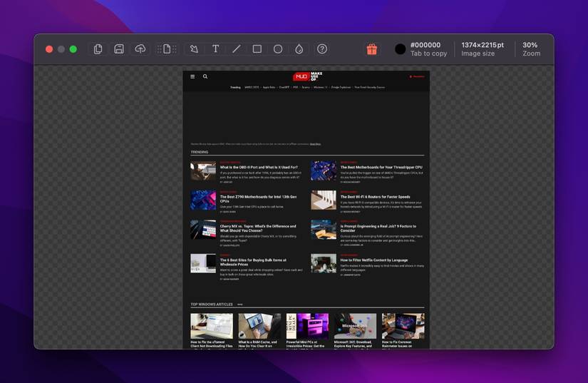Viewport: 588px width, 383px height.
Task: Click the Trending label in page navigation
Action: pos(235,88)
